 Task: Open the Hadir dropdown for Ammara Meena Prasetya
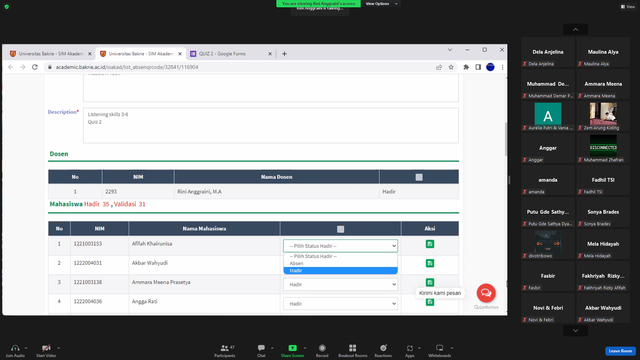(340, 284)
